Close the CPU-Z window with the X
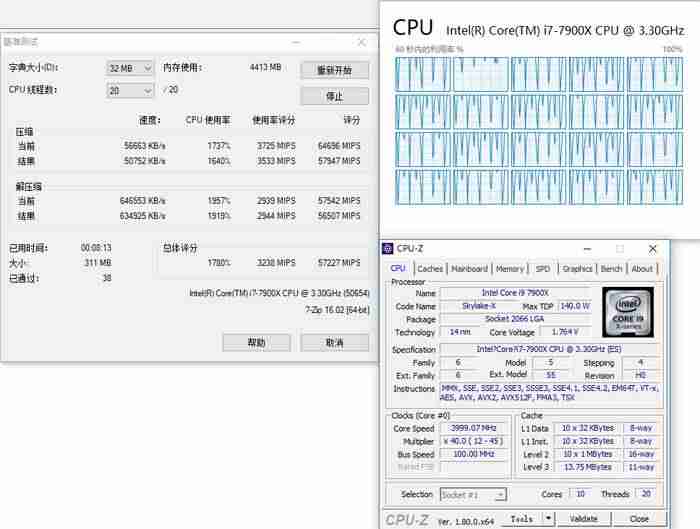The image size is (700, 529). click(653, 249)
